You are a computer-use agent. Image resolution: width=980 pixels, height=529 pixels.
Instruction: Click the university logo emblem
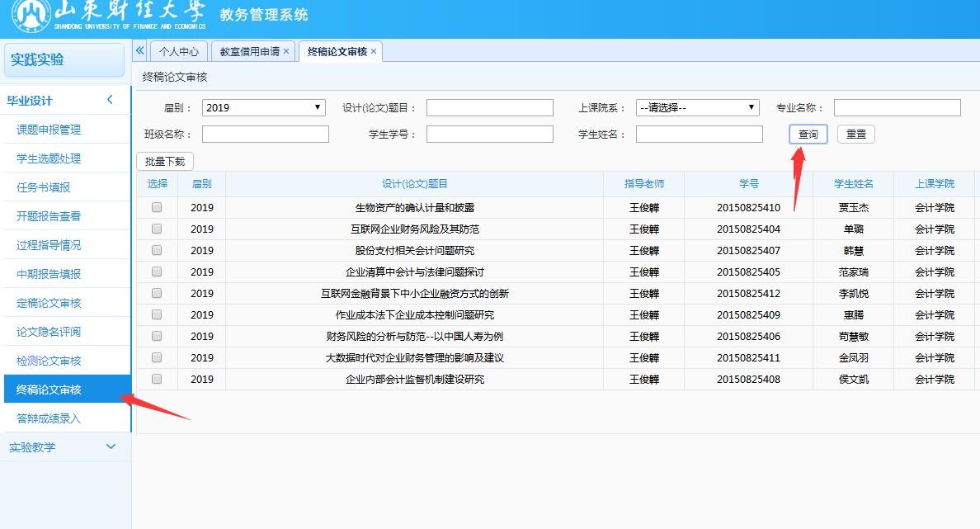point(30,17)
